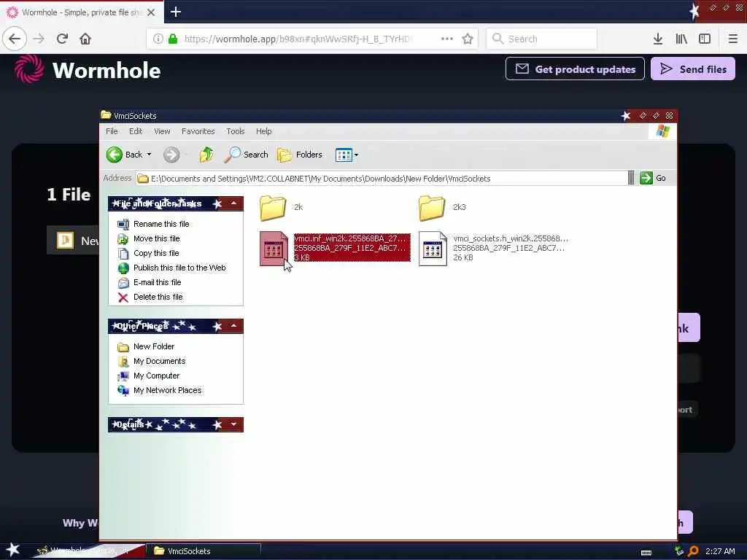Click the taskbar clock showing 2:27 AM

(720, 551)
